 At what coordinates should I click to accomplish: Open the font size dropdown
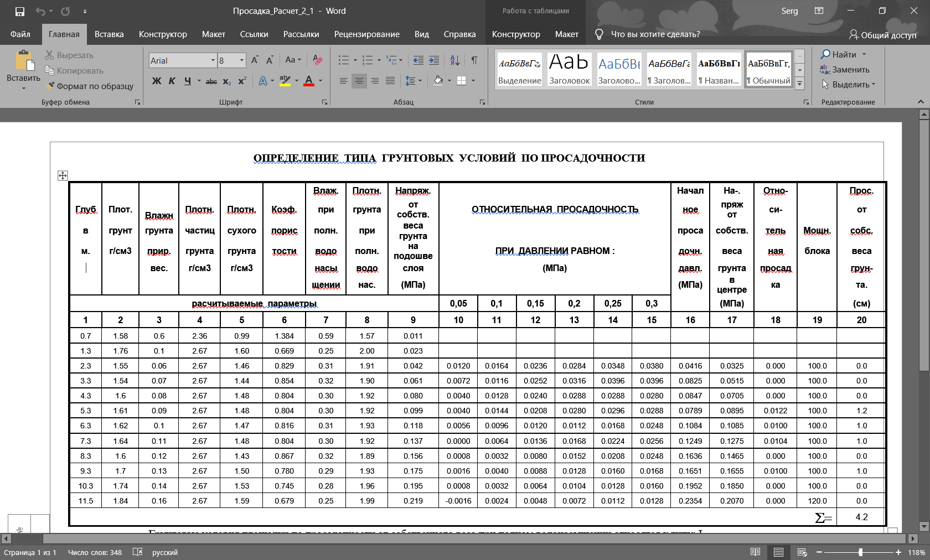(x=242, y=60)
